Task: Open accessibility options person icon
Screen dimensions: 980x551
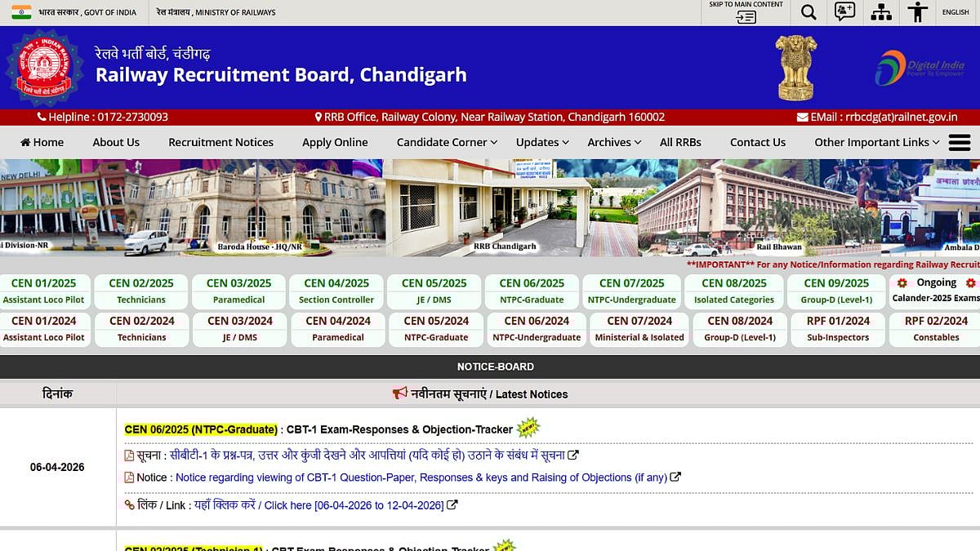Action: tap(918, 12)
